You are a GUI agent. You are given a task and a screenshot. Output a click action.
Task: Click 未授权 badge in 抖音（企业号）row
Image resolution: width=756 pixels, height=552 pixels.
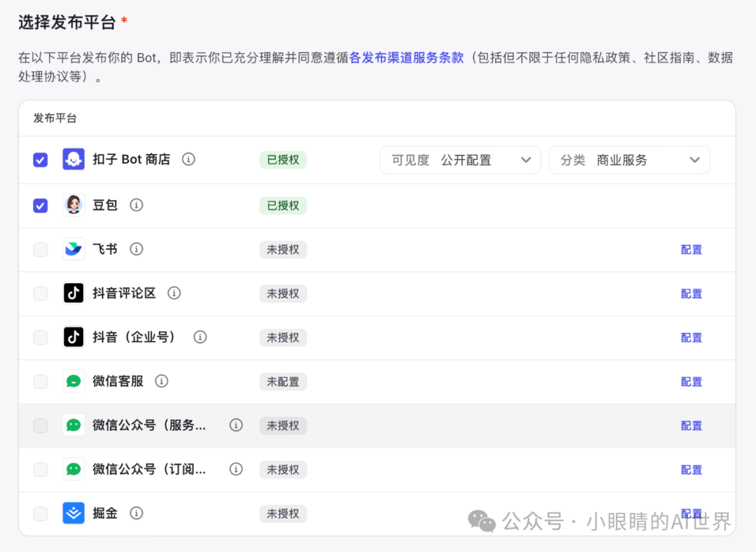(x=283, y=337)
